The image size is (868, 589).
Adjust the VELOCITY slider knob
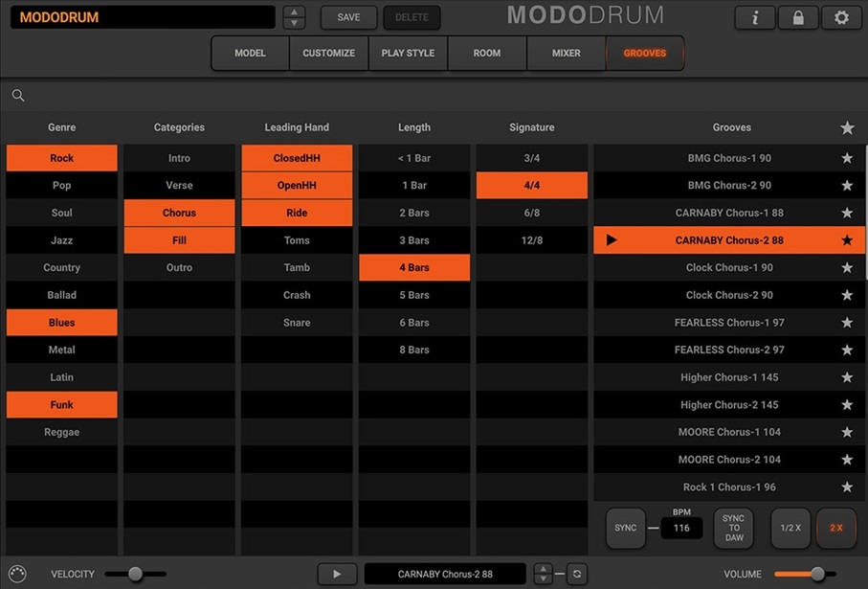tap(135, 574)
